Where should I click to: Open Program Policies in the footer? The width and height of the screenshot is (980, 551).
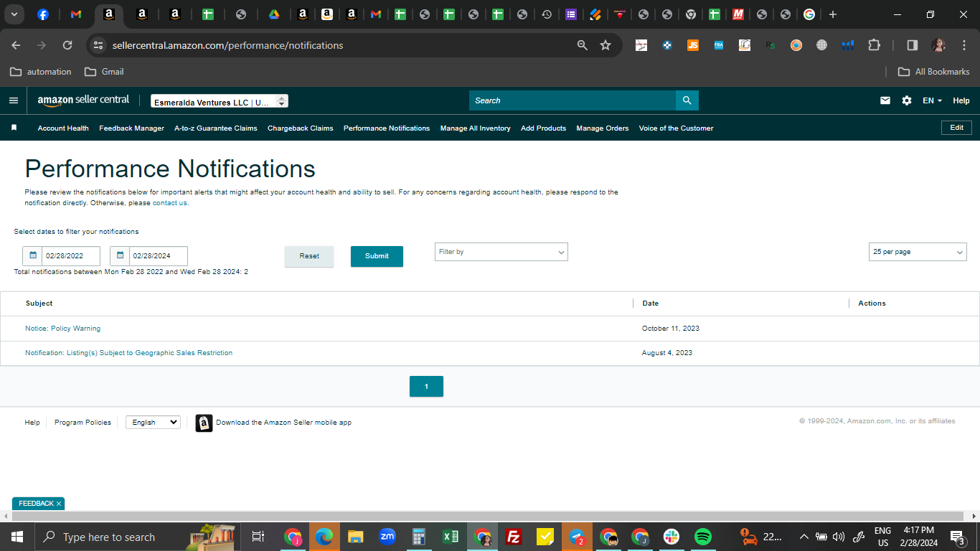pyautogui.click(x=83, y=423)
